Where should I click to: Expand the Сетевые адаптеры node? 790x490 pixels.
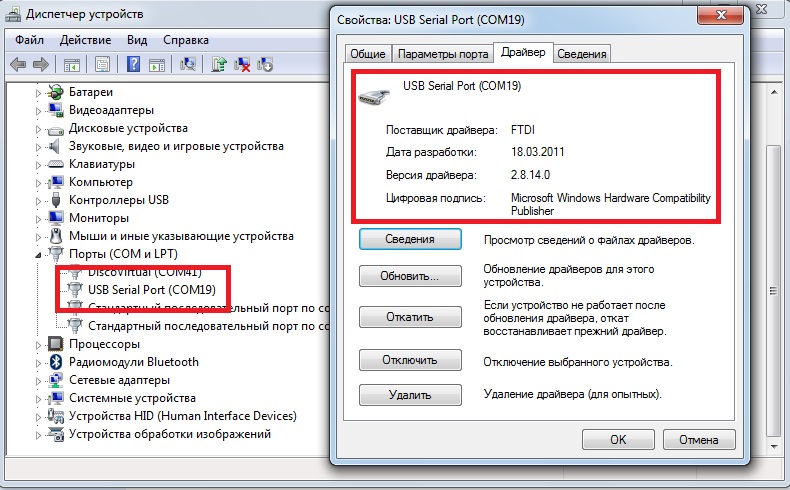pyautogui.click(x=39, y=381)
